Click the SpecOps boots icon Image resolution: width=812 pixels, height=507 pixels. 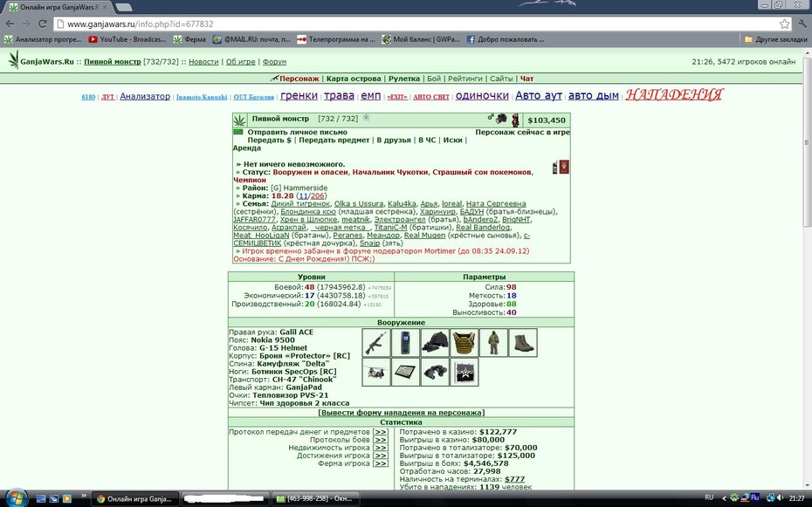(x=523, y=342)
